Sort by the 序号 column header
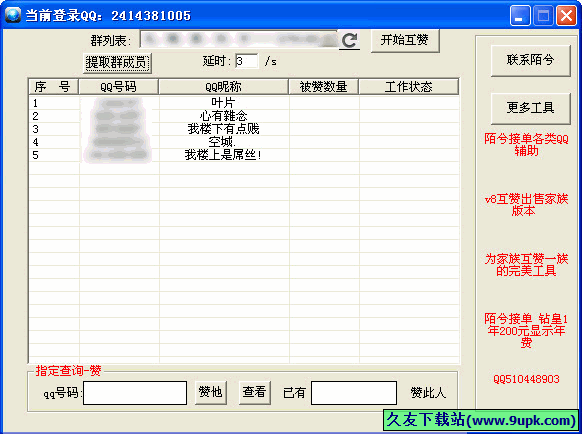582x434 pixels. 53,87
